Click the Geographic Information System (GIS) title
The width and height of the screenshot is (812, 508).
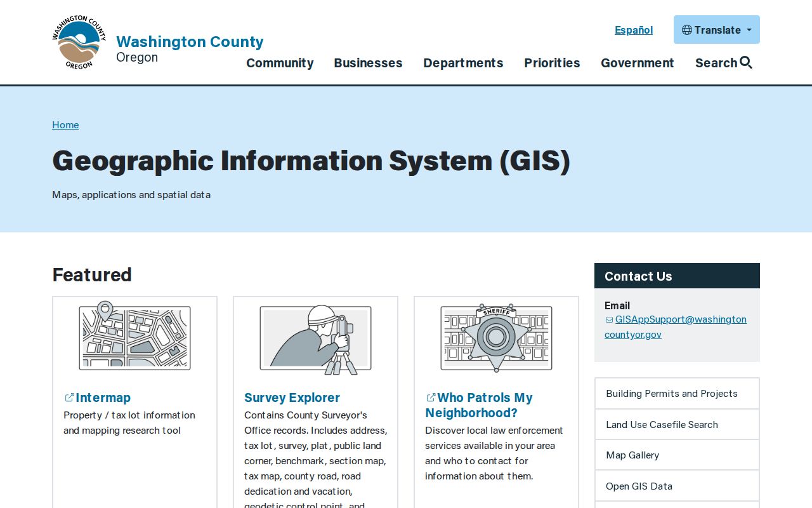(311, 160)
